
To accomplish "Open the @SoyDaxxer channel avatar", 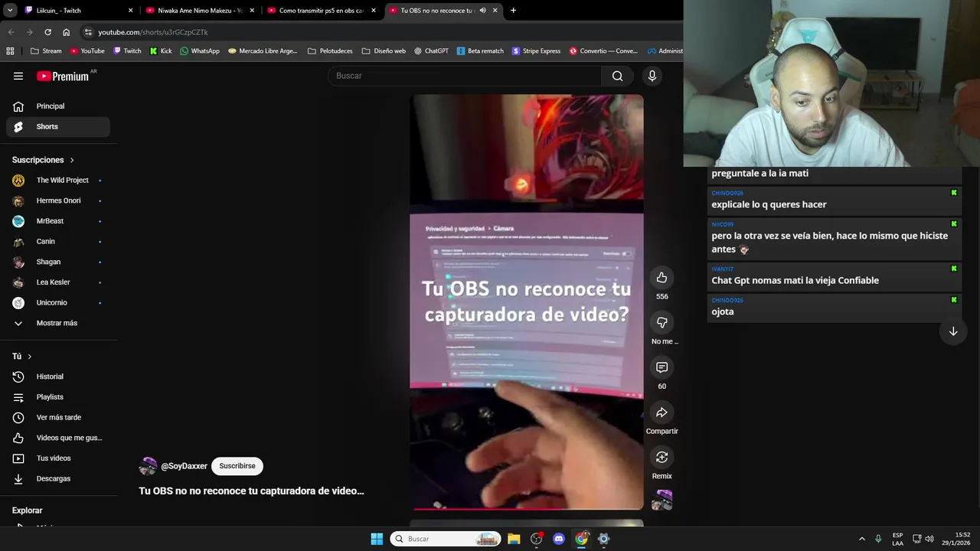I will [x=148, y=466].
